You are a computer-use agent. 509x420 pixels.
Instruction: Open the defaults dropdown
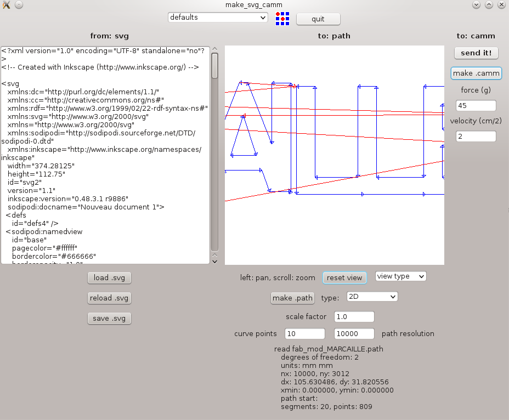pyautogui.click(x=218, y=18)
